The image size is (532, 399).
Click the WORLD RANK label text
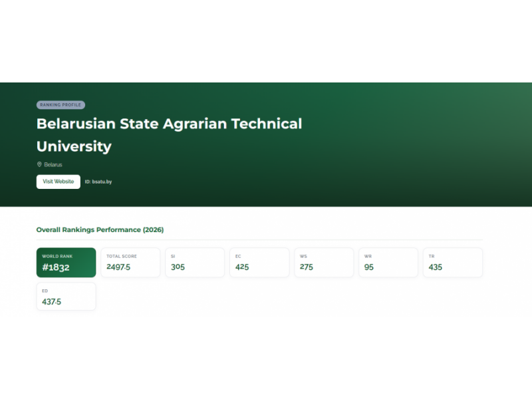tap(57, 256)
